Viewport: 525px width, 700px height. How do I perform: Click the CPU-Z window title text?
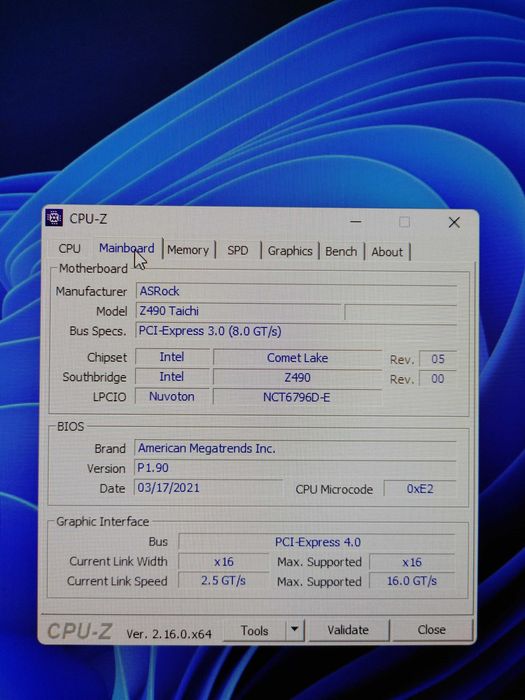pos(88,219)
